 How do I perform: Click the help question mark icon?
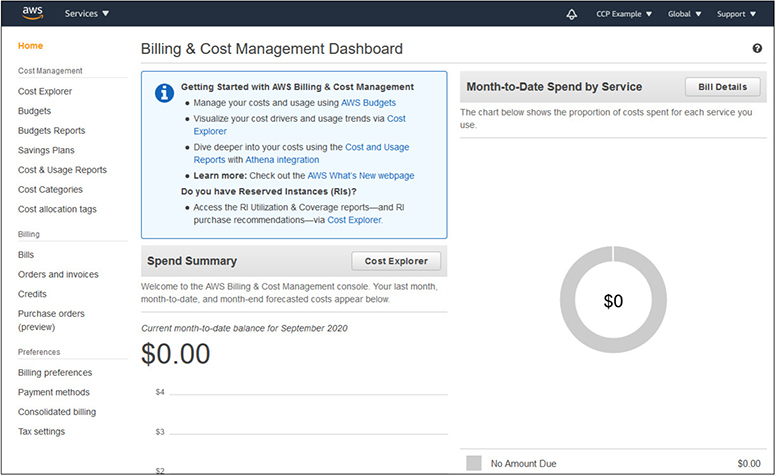(x=757, y=48)
